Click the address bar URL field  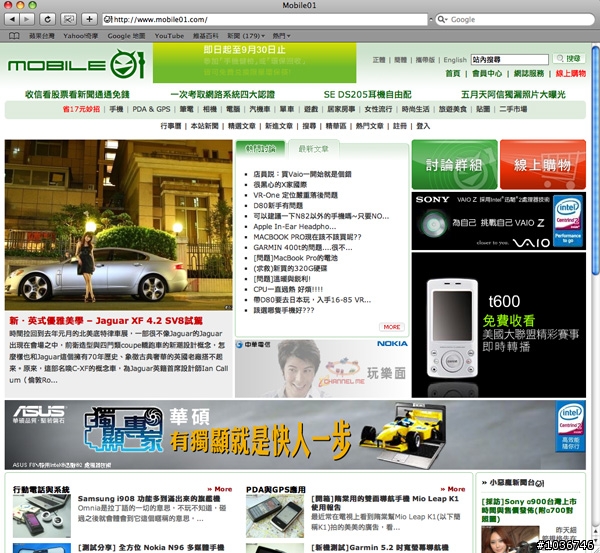click(265, 20)
